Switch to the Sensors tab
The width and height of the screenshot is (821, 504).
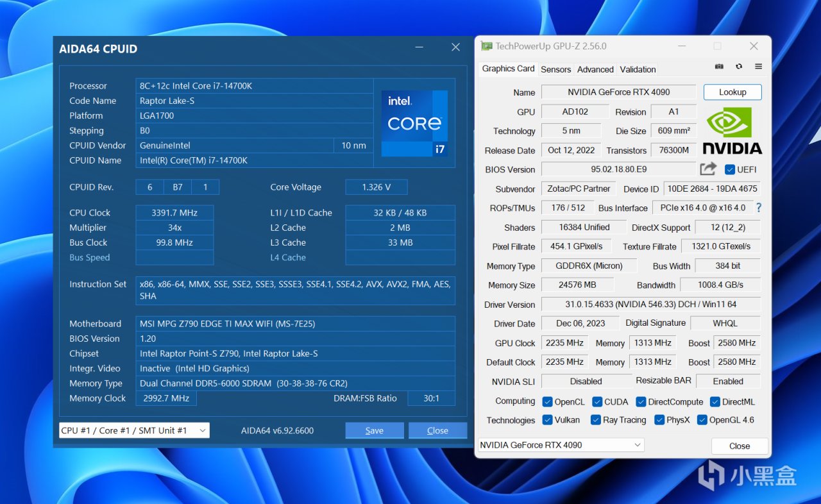click(x=555, y=69)
